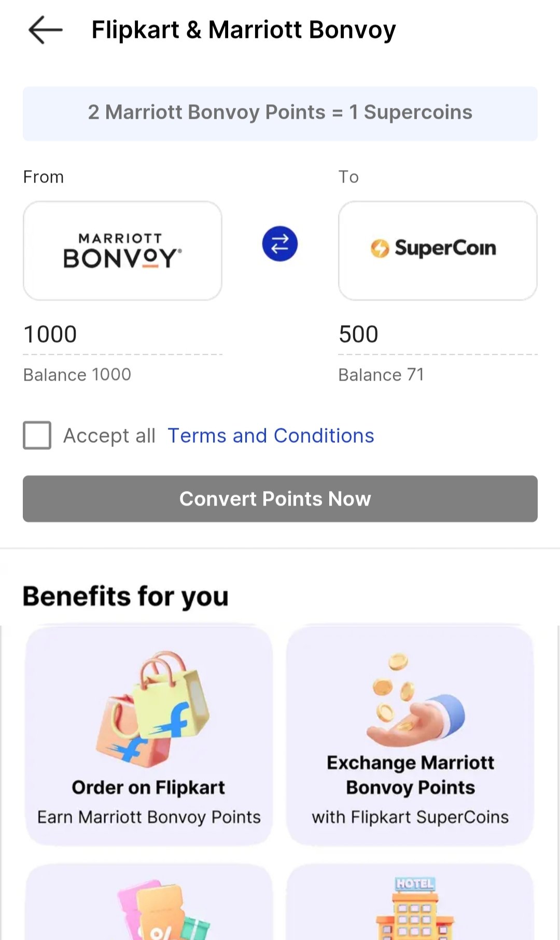Tap the conversion rate banner

point(280,113)
